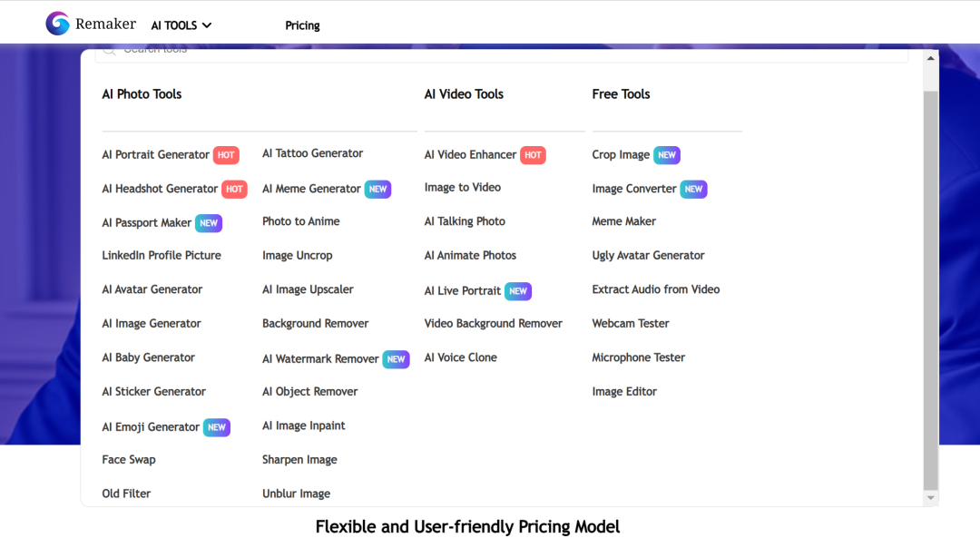
Task: Click the Remaker logo icon
Action: tap(57, 24)
